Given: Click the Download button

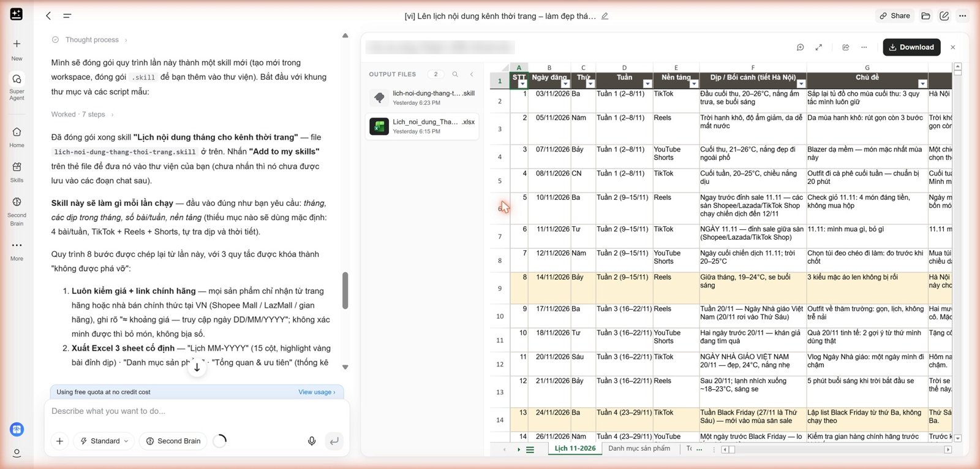Looking at the screenshot, I should tap(911, 47).
